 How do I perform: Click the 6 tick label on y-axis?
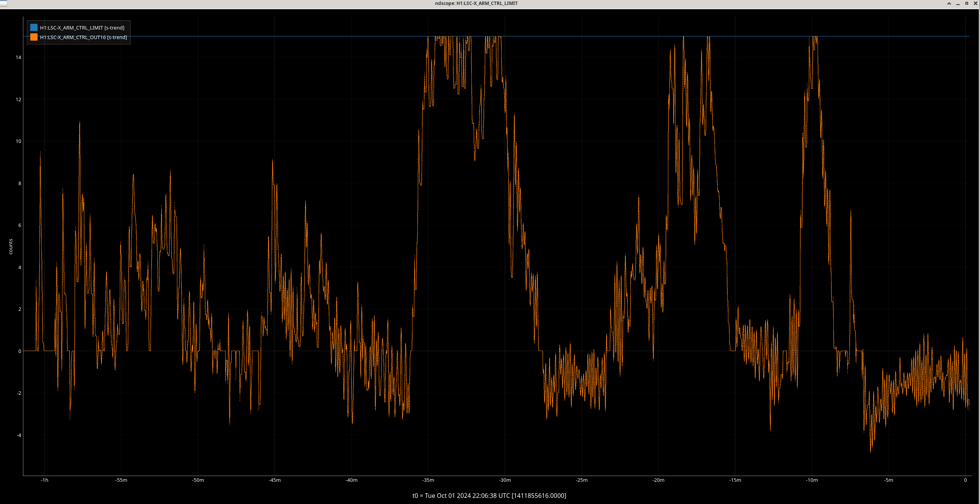click(20, 225)
